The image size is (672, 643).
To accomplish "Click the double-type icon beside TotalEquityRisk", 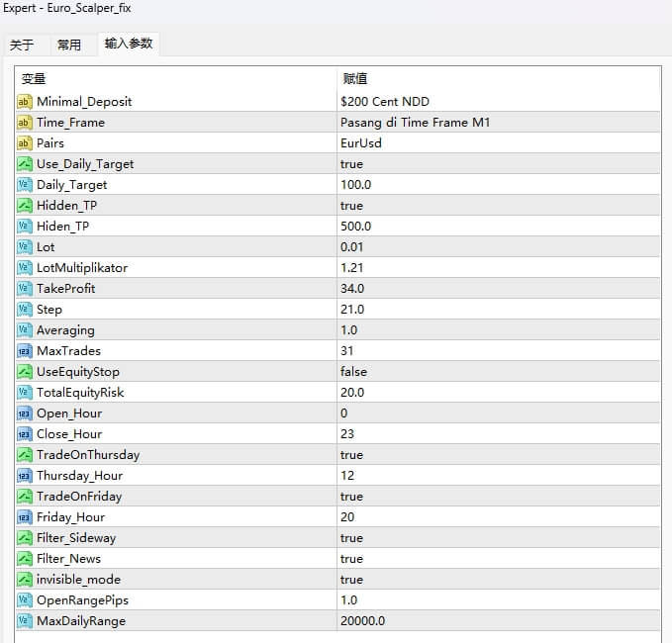I will pos(25,393).
